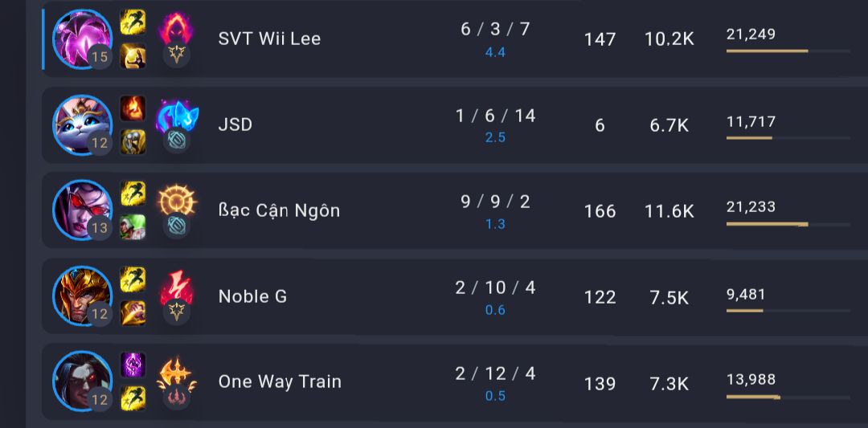The height and width of the screenshot is (428, 868).
Task: Click One Way Train's secondary Domination rune icon
Action: click(177, 398)
